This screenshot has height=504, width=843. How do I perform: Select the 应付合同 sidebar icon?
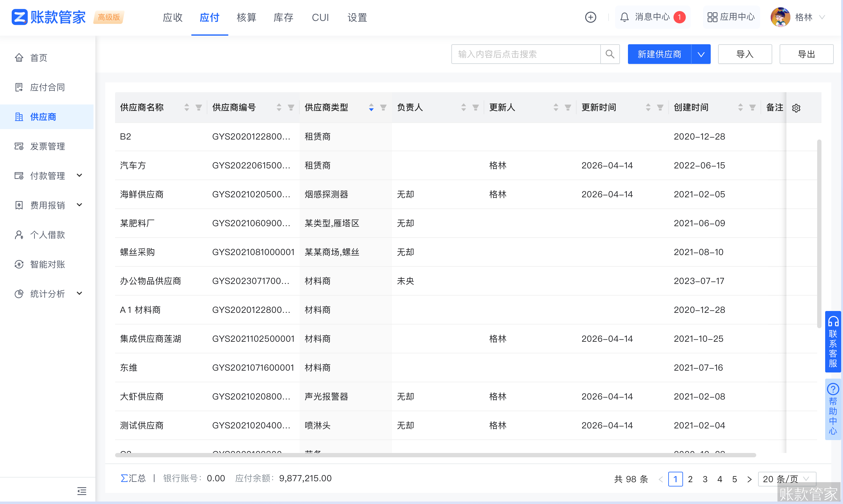[19, 87]
